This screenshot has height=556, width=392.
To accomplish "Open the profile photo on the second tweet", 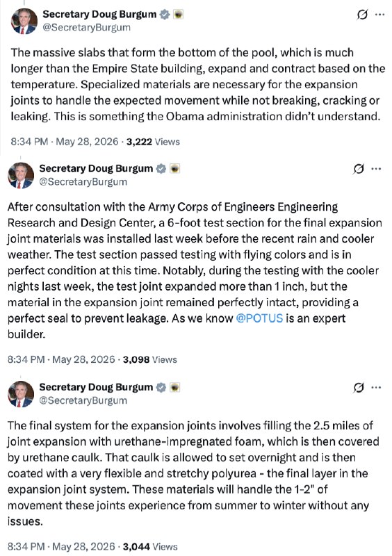I will (21, 176).
